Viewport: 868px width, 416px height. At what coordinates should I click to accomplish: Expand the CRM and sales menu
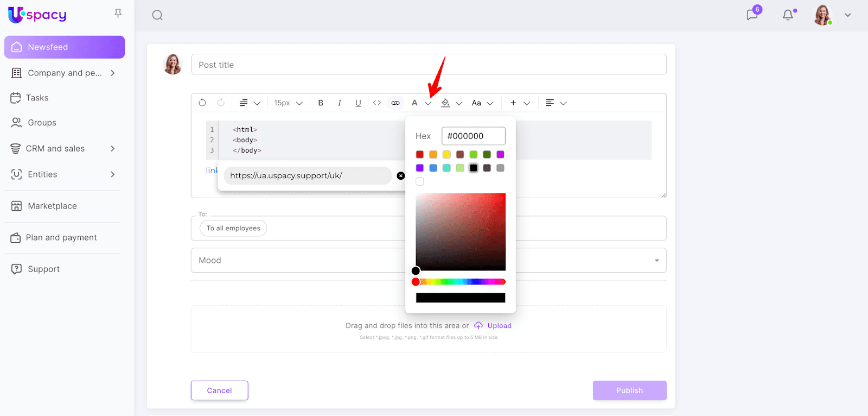point(113,148)
